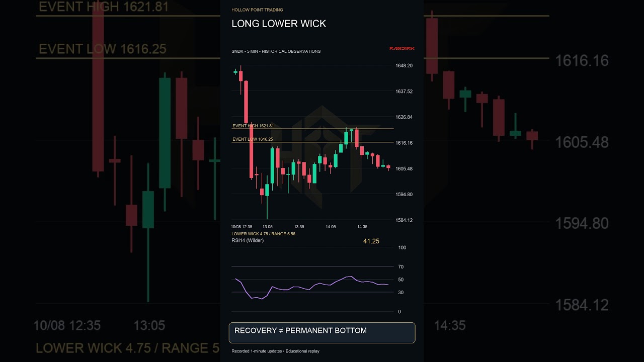The width and height of the screenshot is (644, 362).
Task: Click the small 1594.80 label in center chart
Action: [x=404, y=194]
